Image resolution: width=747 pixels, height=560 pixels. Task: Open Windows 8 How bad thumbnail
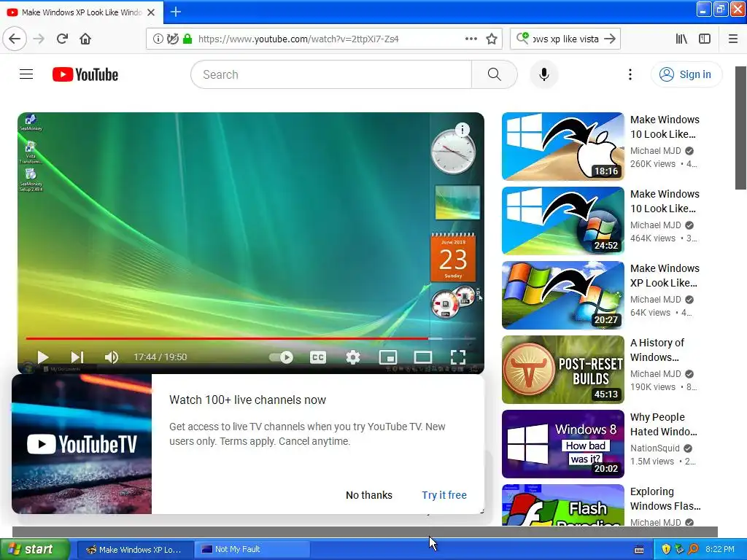pos(562,444)
